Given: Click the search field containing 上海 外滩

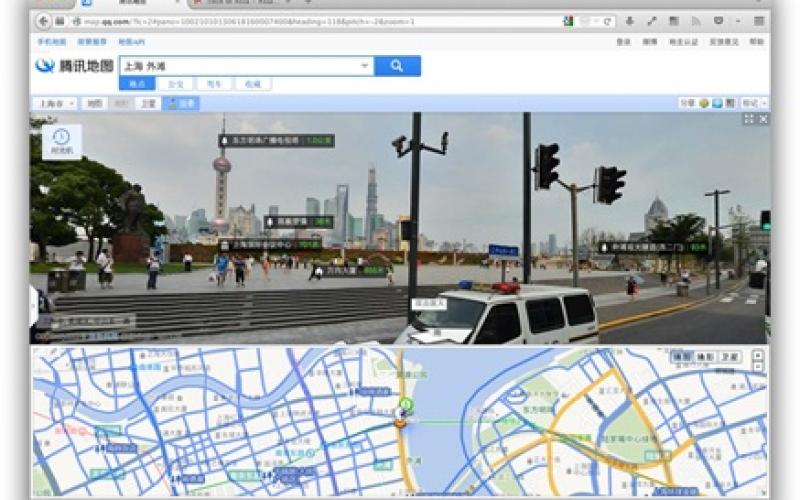Looking at the screenshot, I should pos(240,66).
